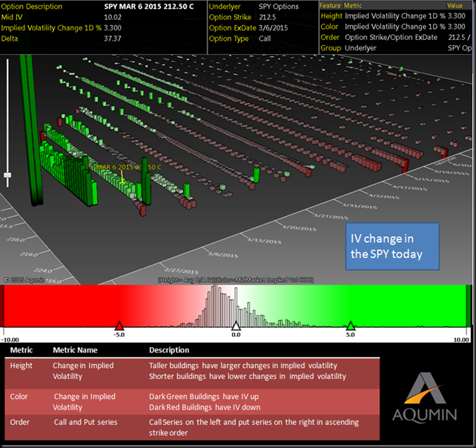Viewport: 476px width, 448px height.
Task: Click the 'Underlyer' label in the middle panel
Action: tap(225, 7)
